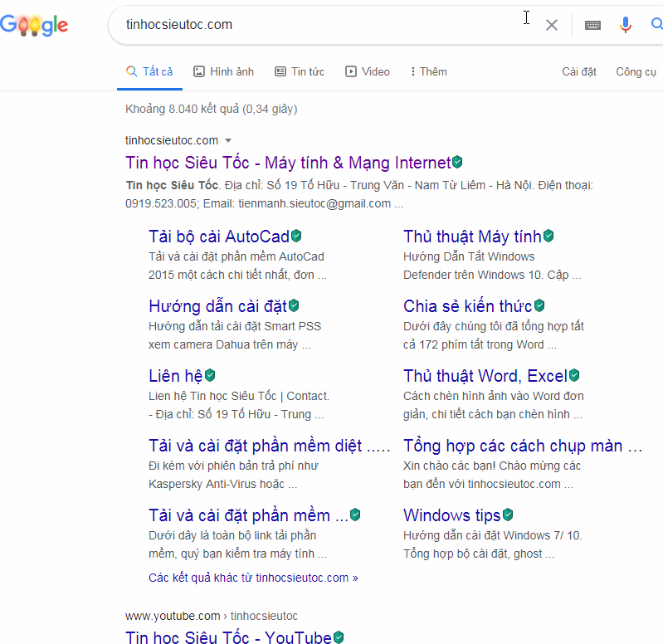Open the Thêm more-options menu
663x644 pixels.
(429, 71)
